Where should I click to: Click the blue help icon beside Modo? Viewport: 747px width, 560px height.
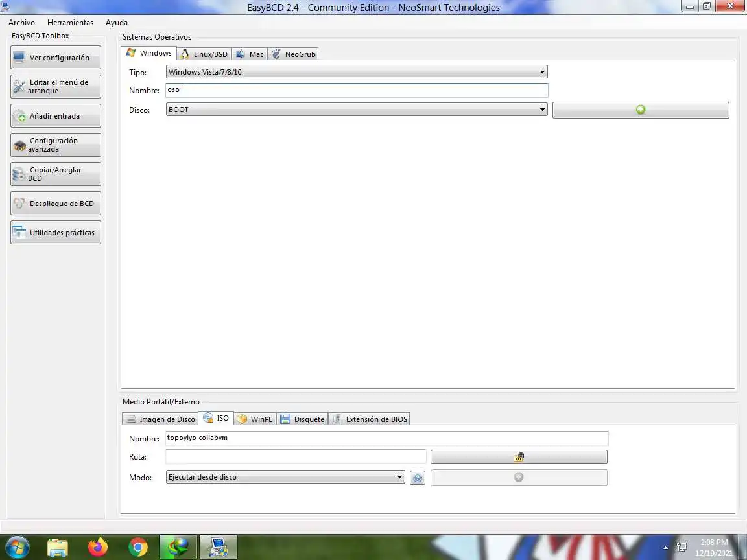[418, 478]
